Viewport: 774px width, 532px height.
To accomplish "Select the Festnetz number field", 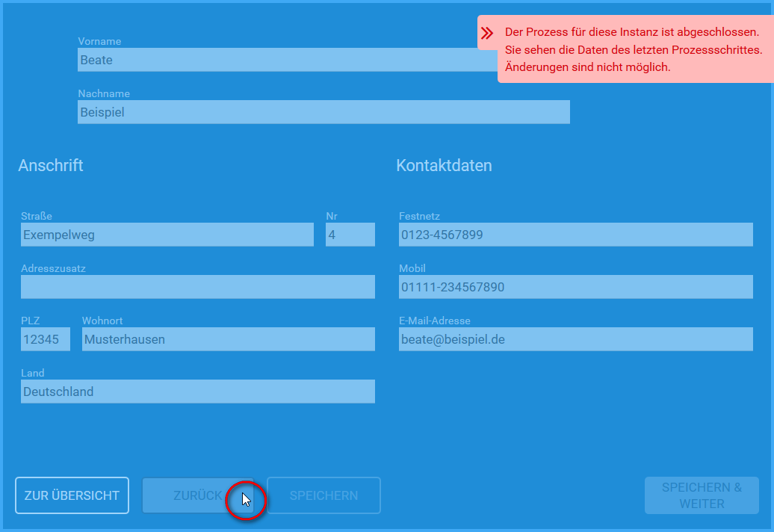I will pos(576,234).
